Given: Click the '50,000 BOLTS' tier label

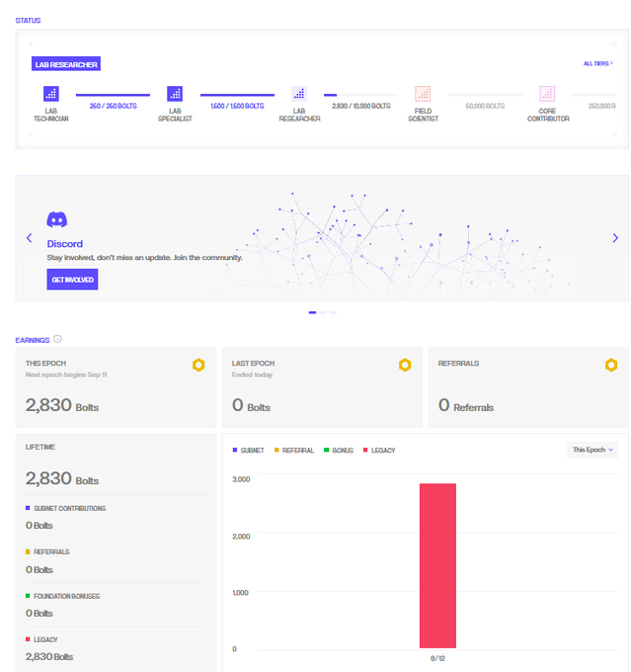Looking at the screenshot, I should tap(485, 106).
